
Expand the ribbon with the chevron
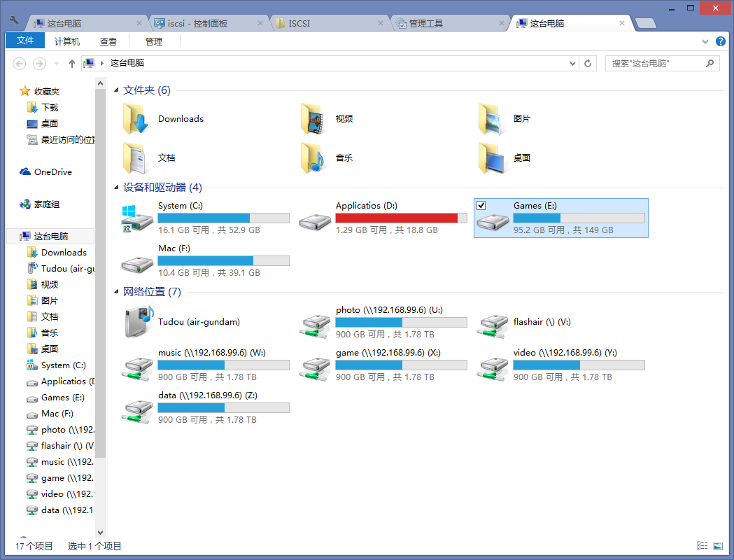[x=705, y=42]
